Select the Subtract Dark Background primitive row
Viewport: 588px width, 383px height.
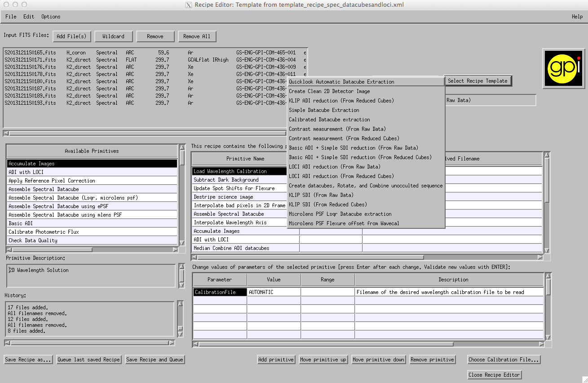(226, 180)
